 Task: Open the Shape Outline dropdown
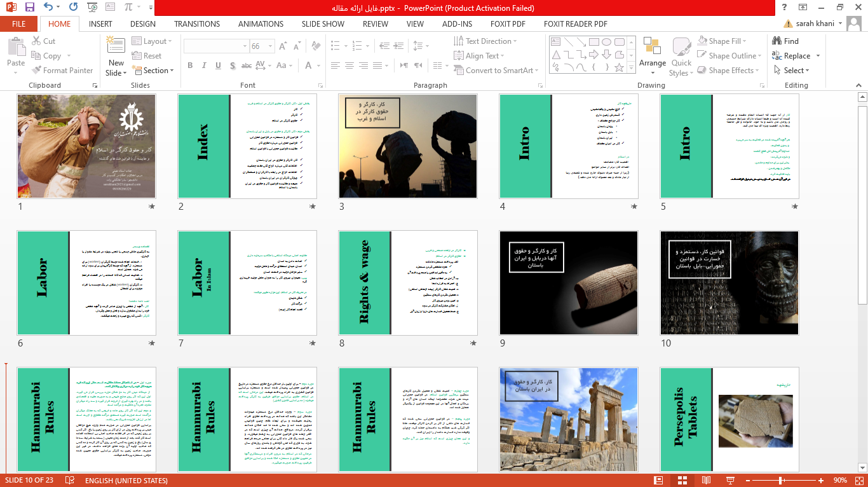(x=728, y=56)
